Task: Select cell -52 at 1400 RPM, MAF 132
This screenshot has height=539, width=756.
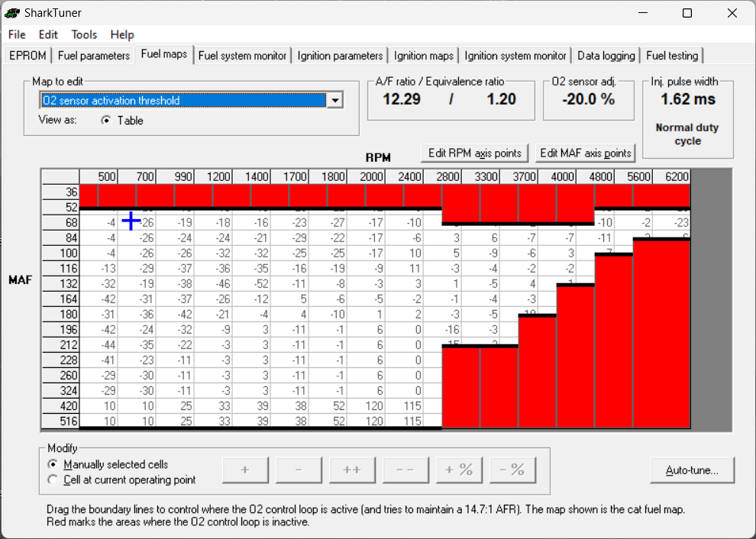Action: tap(252, 283)
